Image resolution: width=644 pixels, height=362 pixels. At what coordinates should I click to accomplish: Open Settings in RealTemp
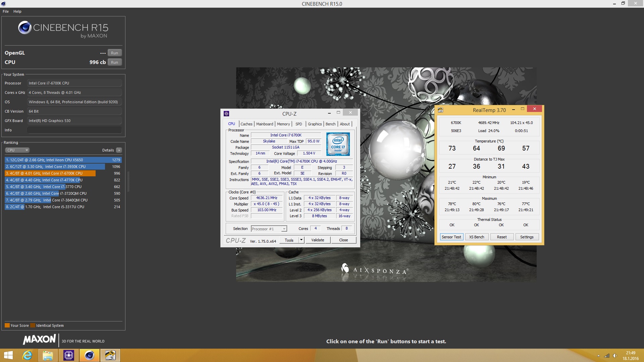527,237
